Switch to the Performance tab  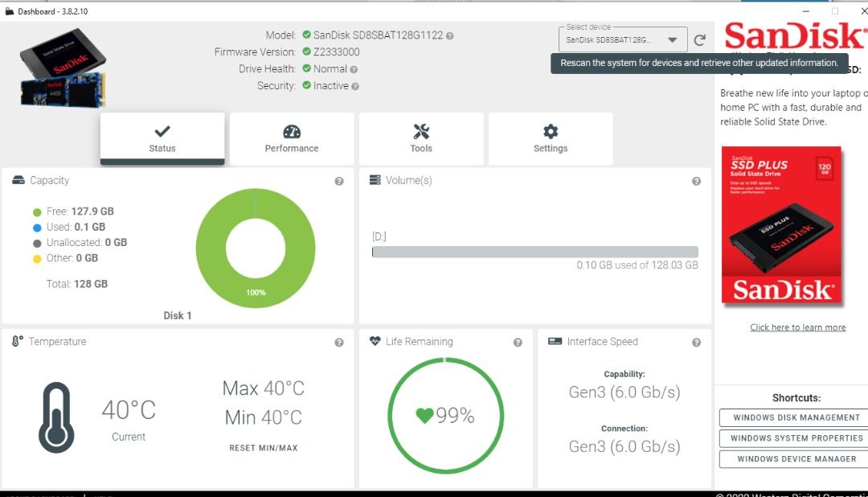(292, 138)
